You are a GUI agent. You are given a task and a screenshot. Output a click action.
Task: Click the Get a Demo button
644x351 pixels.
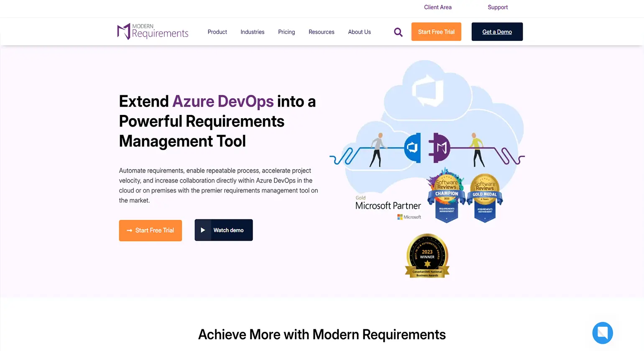pyautogui.click(x=497, y=31)
